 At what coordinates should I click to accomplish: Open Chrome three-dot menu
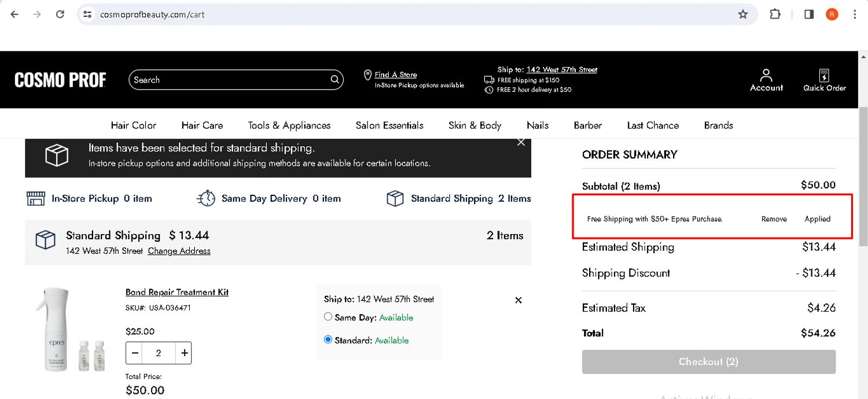click(855, 14)
